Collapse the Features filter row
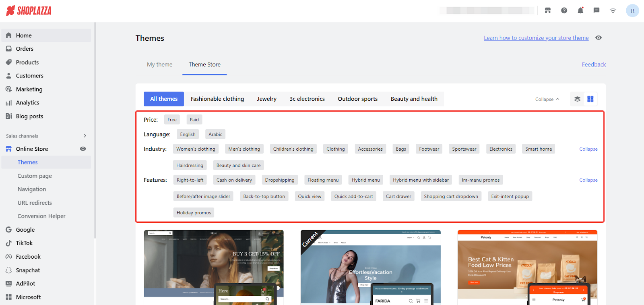 588,180
